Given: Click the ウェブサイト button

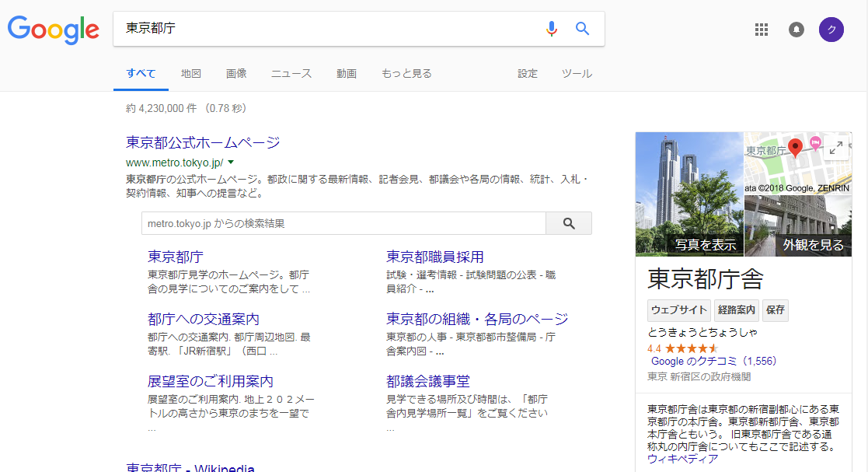Looking at the screenshot, I should [x=679, y=310].
